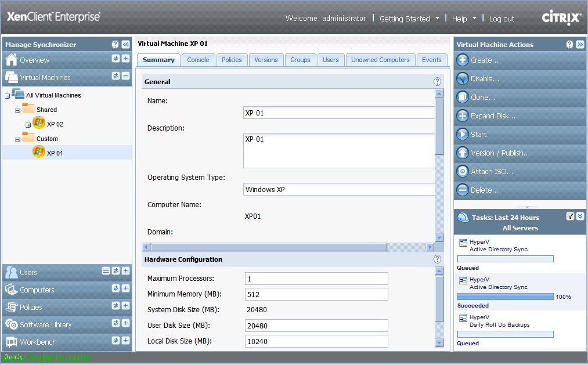Click the Daily Roll Up Backups progress bar
The image size is (588, 365).
[x=505, y=334]
